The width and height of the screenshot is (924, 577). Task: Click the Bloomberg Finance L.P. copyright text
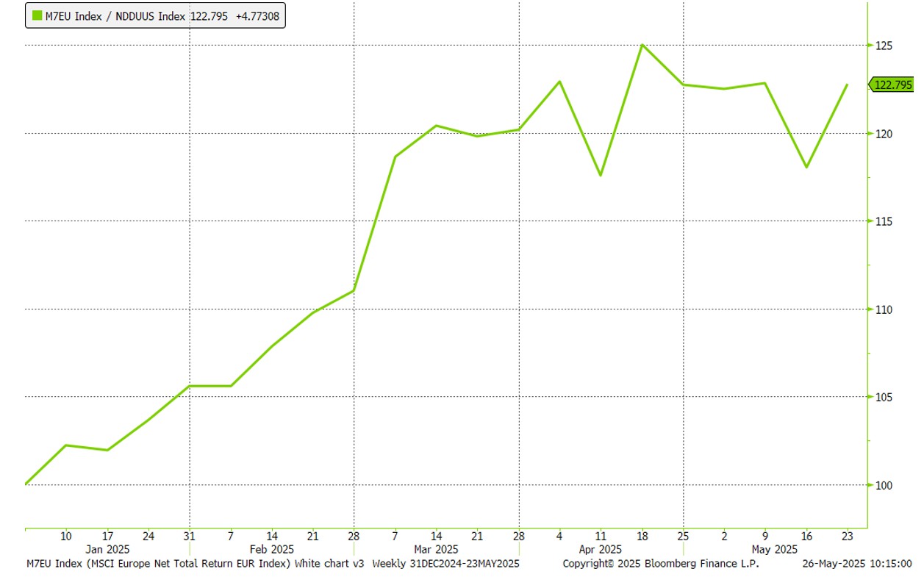[x=660, y=564]
